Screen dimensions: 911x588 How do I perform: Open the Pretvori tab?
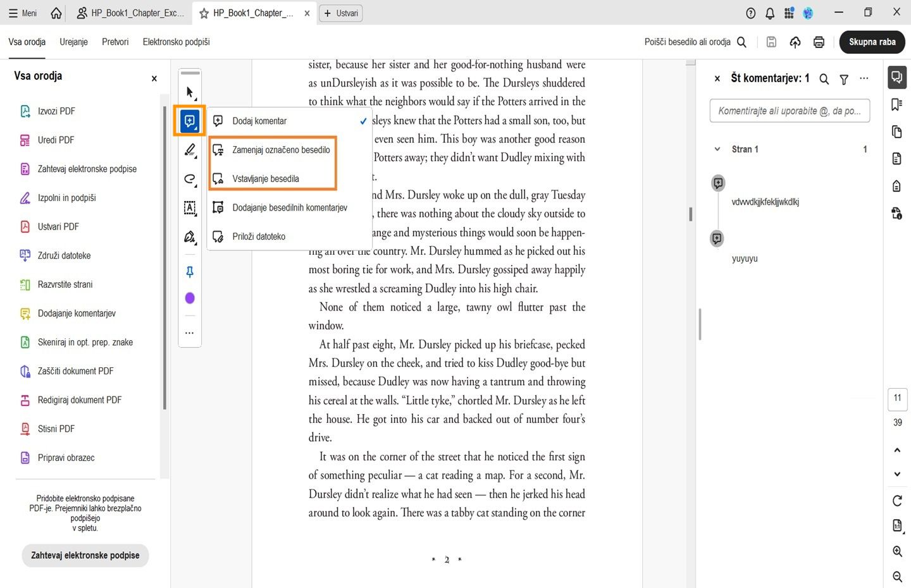115,42
